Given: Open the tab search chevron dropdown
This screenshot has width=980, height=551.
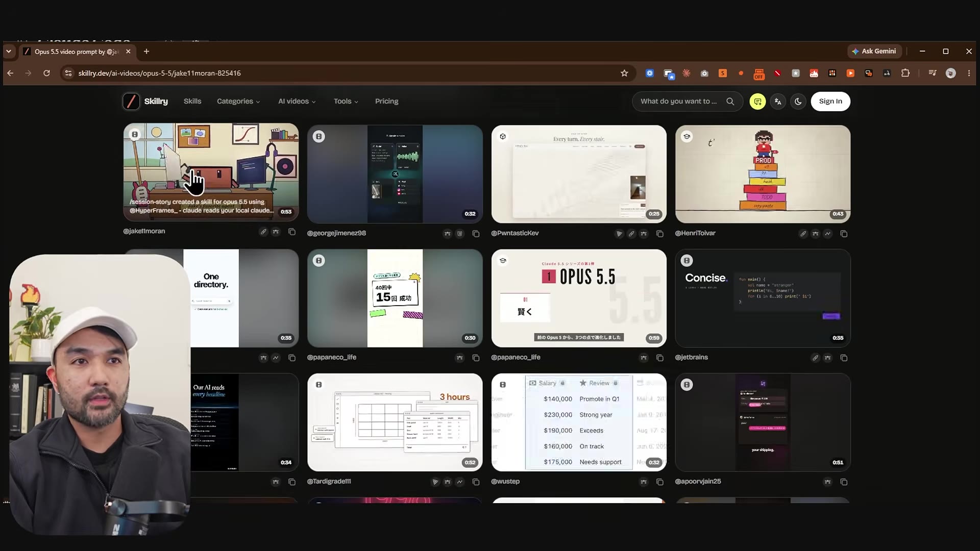Looking at the screenshot, I should (x=9, y=52).
